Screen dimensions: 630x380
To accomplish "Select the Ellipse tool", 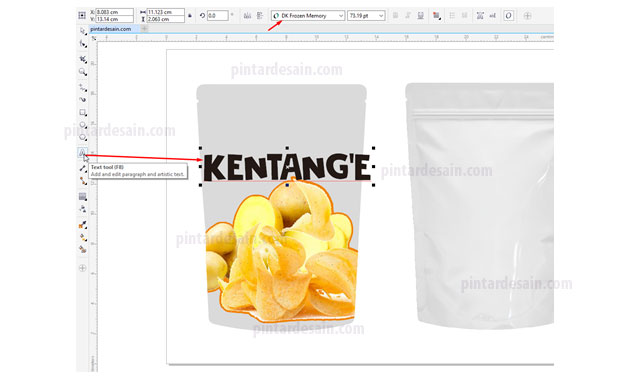I will tap(82, 125).
